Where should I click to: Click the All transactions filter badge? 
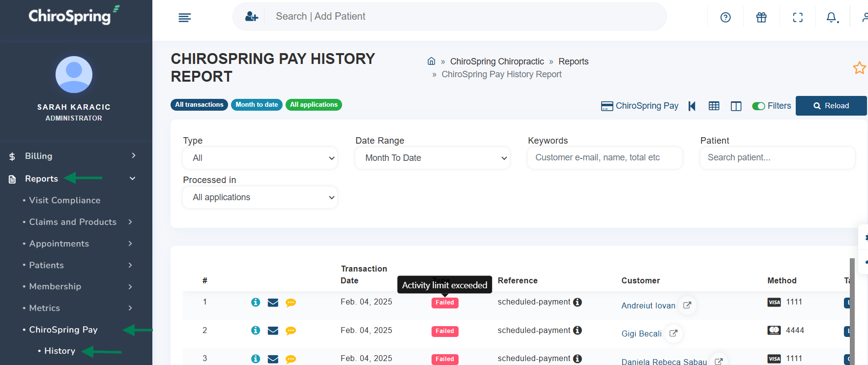pos(199,105)
